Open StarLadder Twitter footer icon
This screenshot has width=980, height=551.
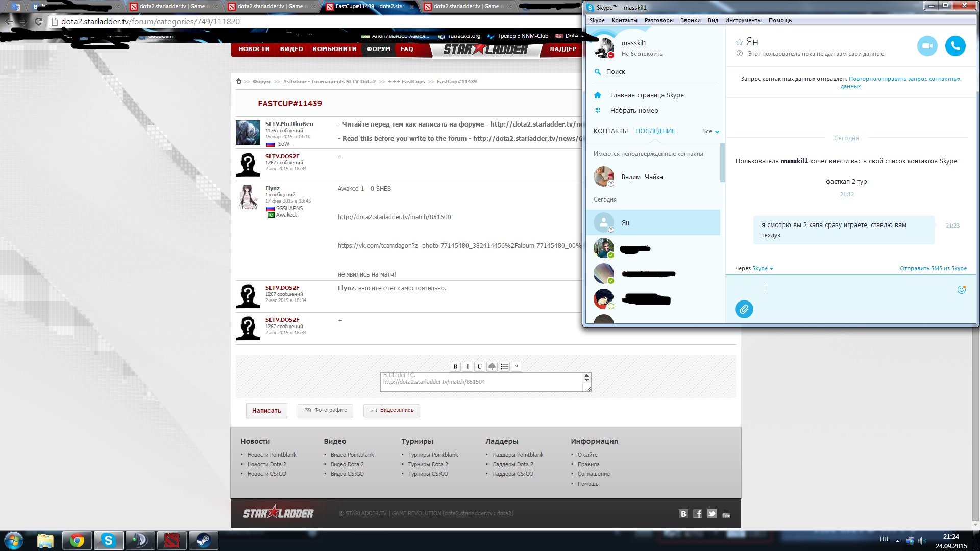[712, 514]
